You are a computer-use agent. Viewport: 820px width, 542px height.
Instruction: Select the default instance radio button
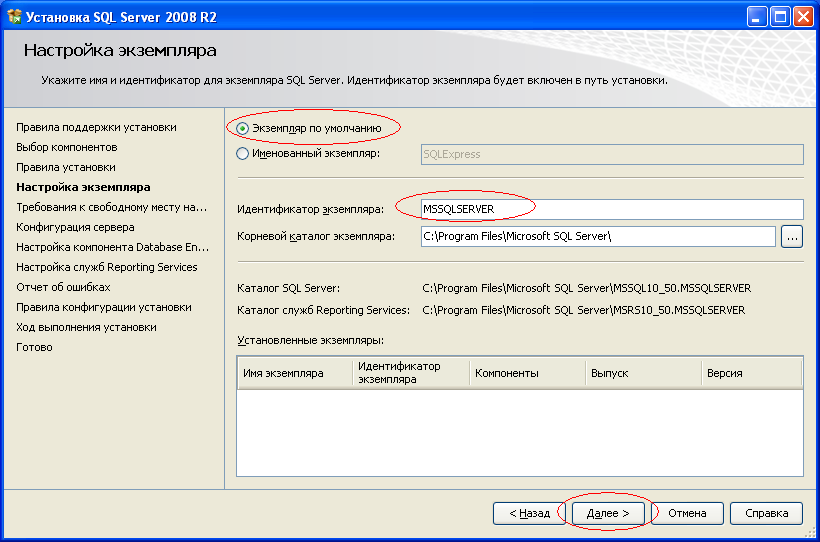coord(242,128)
